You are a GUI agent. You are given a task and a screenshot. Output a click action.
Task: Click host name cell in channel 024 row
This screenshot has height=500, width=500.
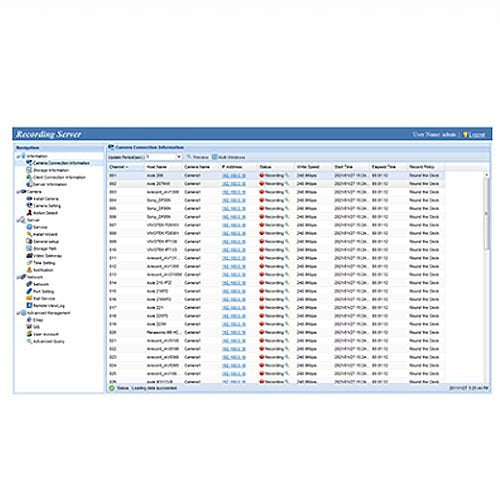click(163, 365)
